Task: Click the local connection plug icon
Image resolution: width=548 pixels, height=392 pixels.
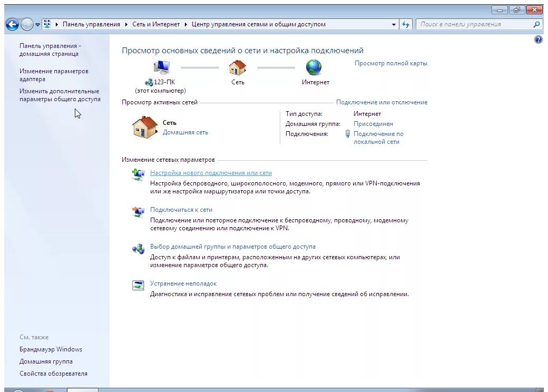Action: [x=347, y=134]
